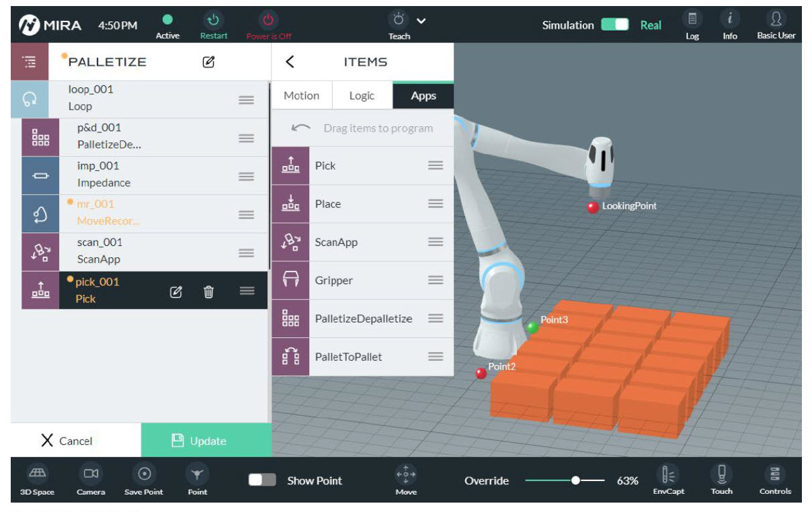Screen dimensions: 812x512
Task: Open the EnvCapt tool
Action: click(669, 480)
